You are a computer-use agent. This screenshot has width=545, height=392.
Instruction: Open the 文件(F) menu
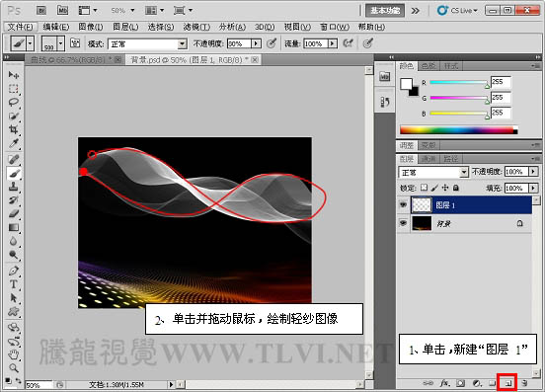click(x=20, y=27)
